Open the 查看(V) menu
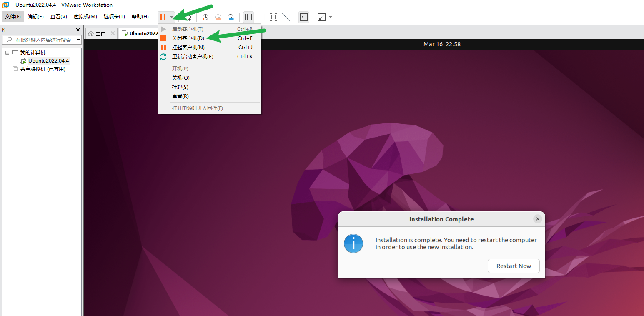This screenshot has height=316, width=644. click(58, 17)
